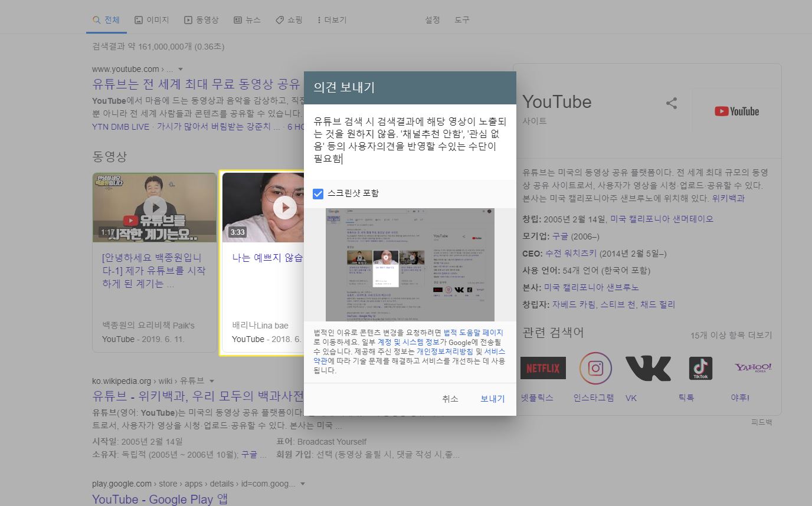Open the 자베드 카림 founder link
Viewport: 812px width, 506px height.
(574, 304)
